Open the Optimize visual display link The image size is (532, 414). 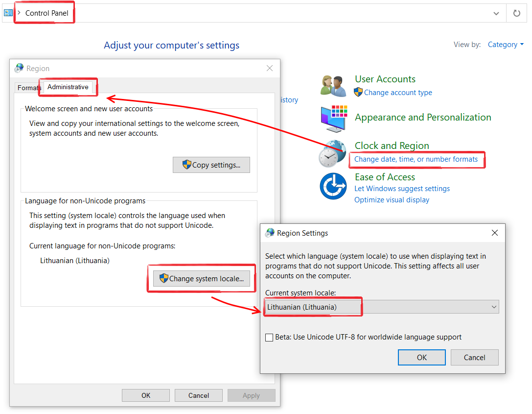pos(392,200)
